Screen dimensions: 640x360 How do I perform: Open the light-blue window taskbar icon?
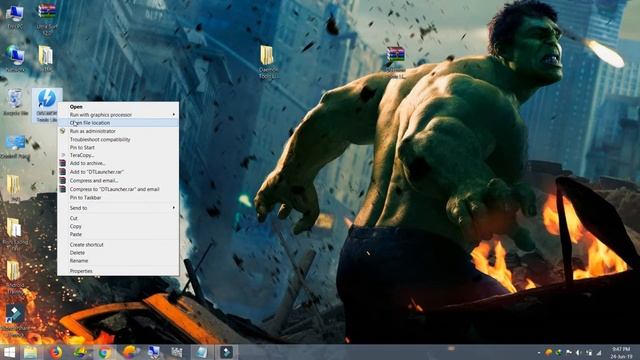pyautogui.click(x=202, y=352)
